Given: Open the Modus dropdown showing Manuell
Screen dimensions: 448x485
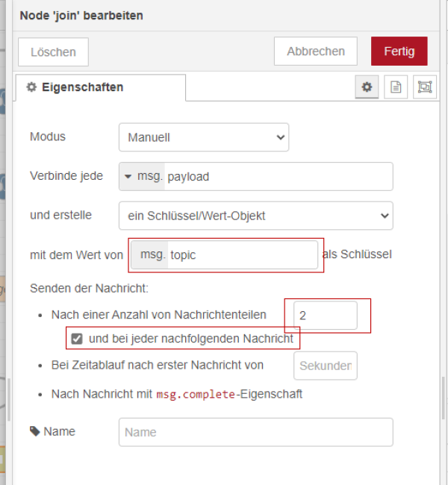Looking at the screenshot, I should [x=203, y=137].
